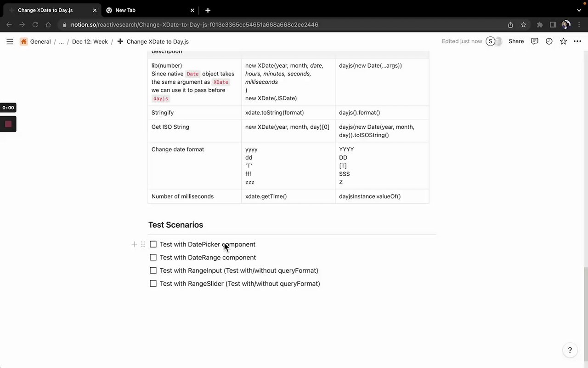588x368 pixels.
Task: Click the inline dayjs code tag
Action: (x=161, y=99)
